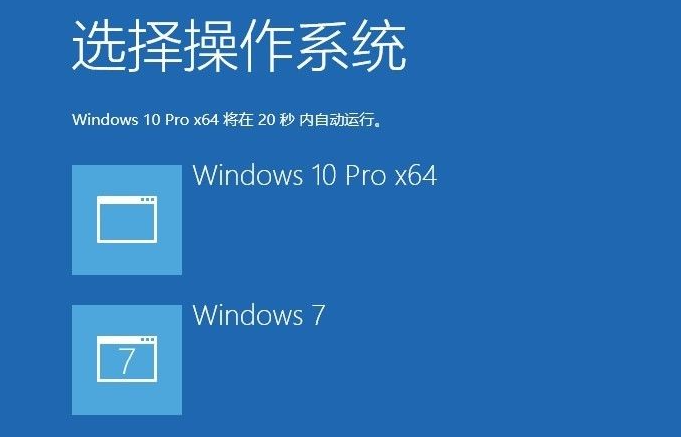This screenshot has height=437, width=681.
Task: Click the 选择操作系统 heading
Action: [239, 46]
